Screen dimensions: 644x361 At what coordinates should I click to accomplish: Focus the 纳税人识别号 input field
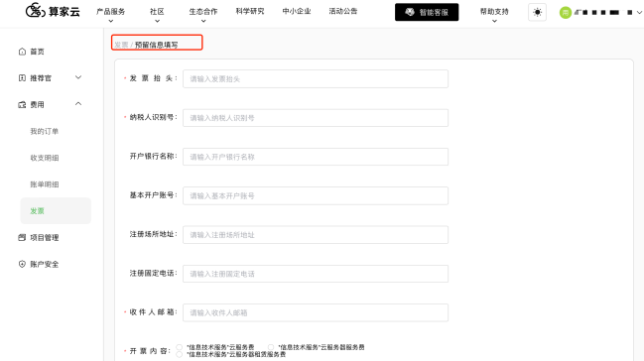pyautogui.click(x=316, y=118)
